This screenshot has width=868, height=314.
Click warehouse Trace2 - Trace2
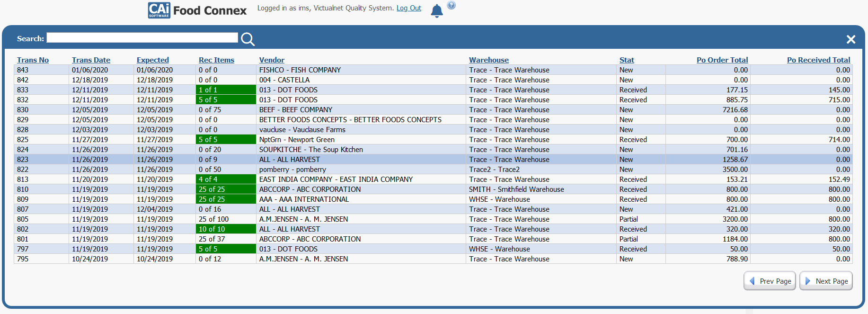click(494, 170)
